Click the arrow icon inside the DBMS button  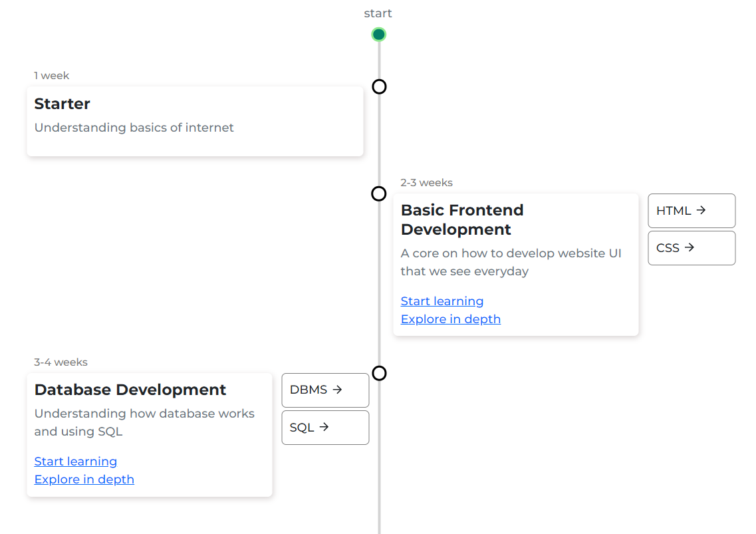[338, 390]
